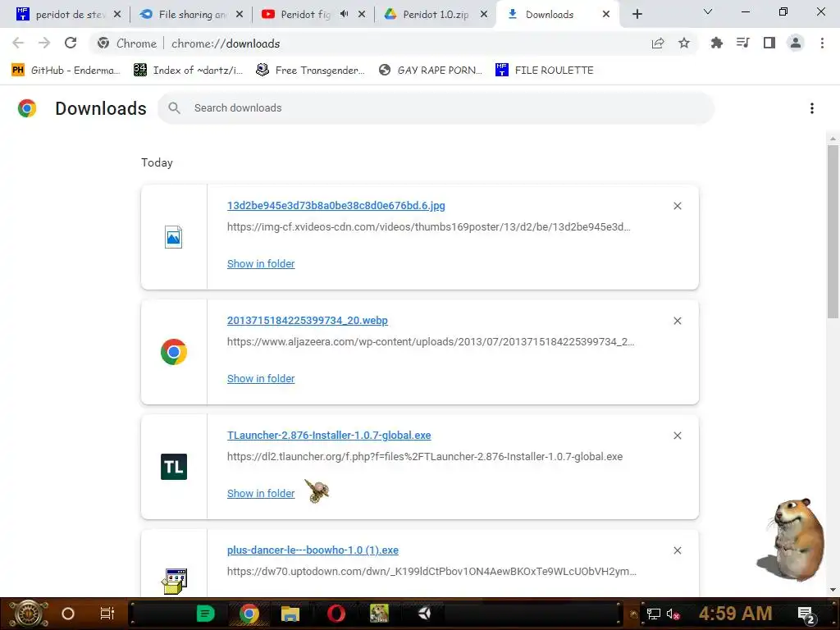Click the 4:59 AM taskbar clock
The image size is (840, 630).
735,614
